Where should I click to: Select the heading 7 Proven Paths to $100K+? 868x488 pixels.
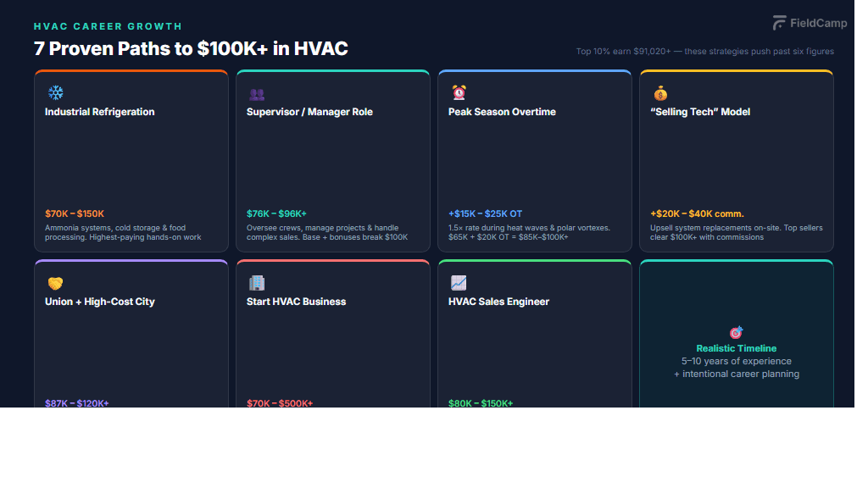pyautogui.click(x=191, y=48)
